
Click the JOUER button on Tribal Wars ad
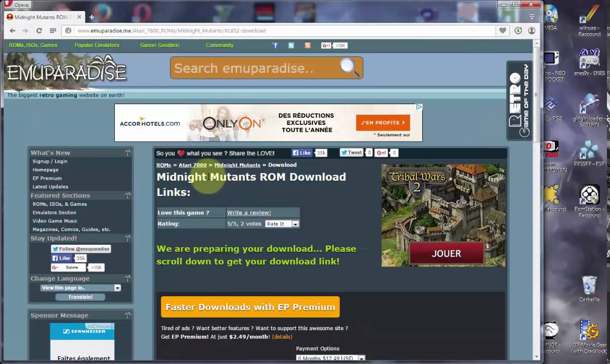click(446, 254)
